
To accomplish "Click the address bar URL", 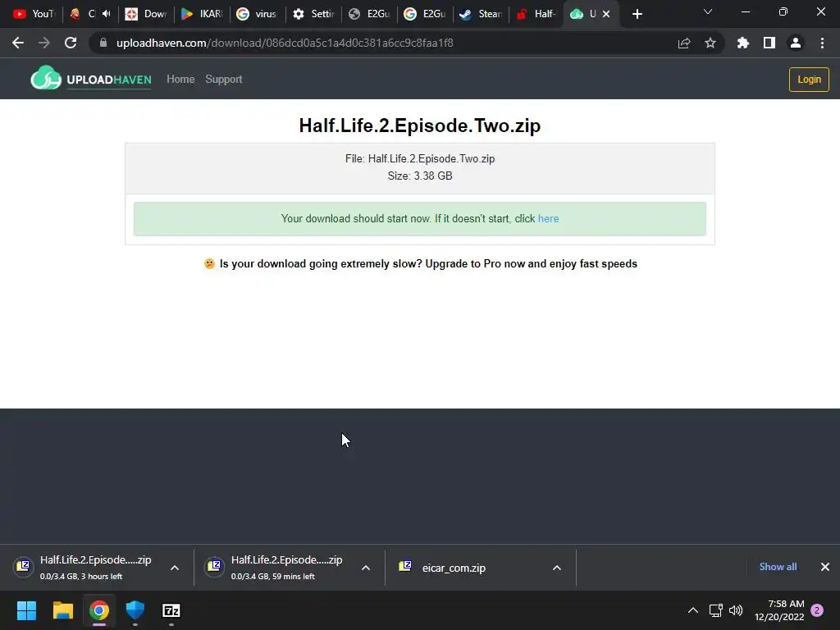I will (x=285, y=43).
